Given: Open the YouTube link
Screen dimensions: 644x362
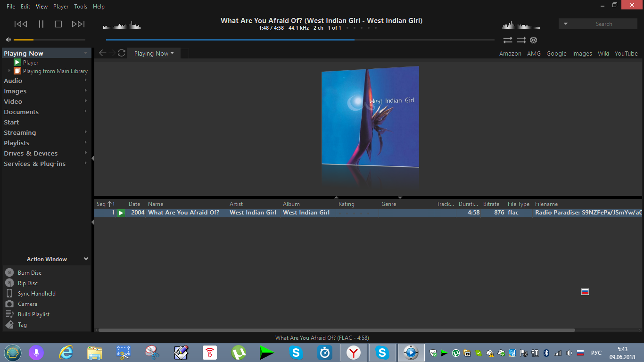Looking at the screenshot, I should pyautogui.click(x=626, y=53).
